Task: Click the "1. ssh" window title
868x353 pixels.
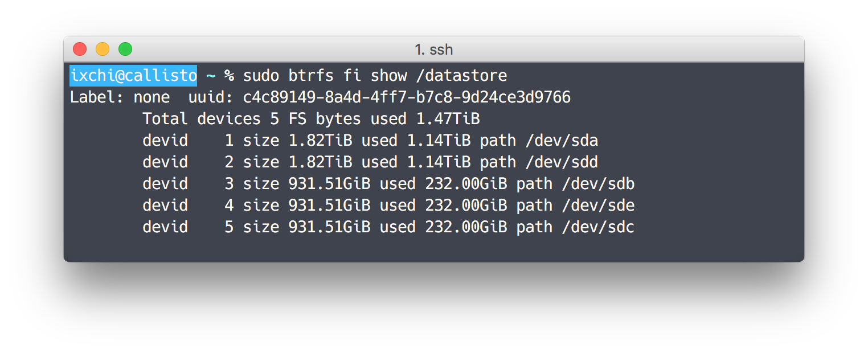Action: coord(434,50)
